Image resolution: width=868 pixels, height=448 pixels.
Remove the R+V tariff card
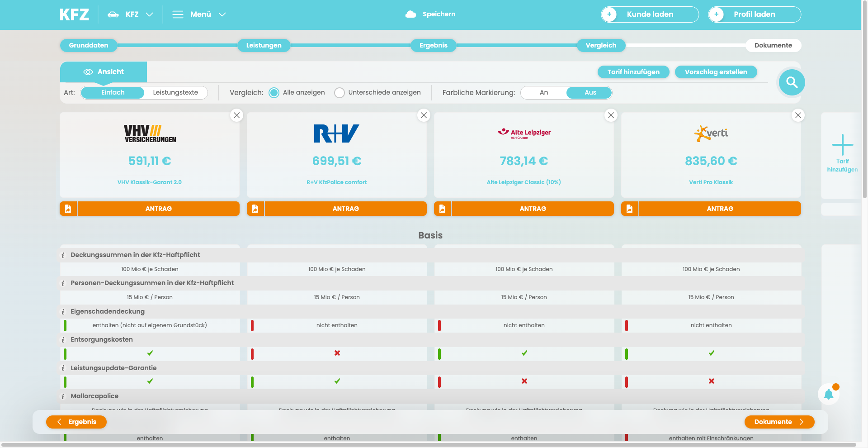[424, 115]
